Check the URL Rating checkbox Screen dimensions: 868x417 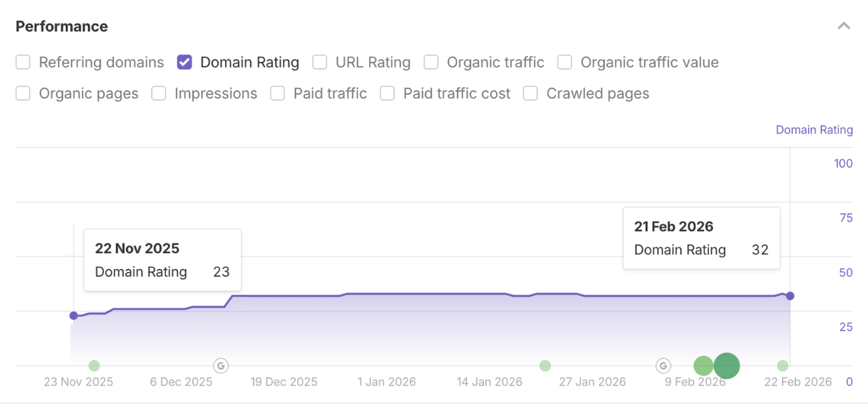319,61
